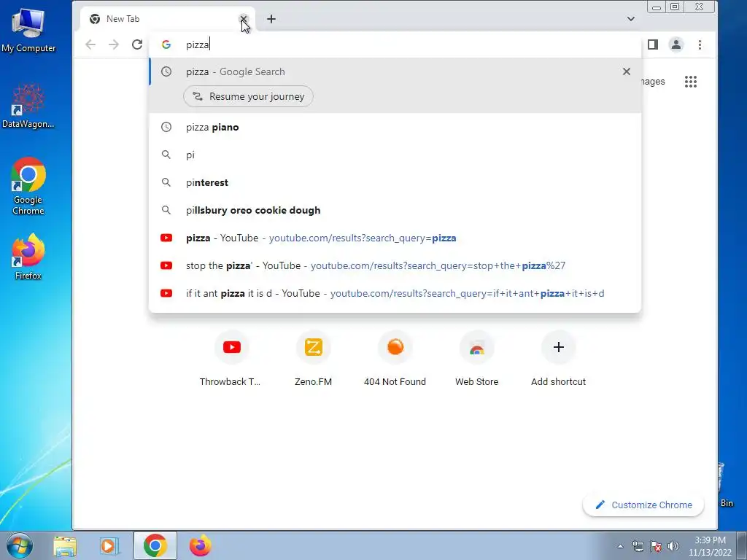This screenshot has width=747, height=560.
Task: Open the if it ant pizza YouTube suggestion
Action: point(395,293)
